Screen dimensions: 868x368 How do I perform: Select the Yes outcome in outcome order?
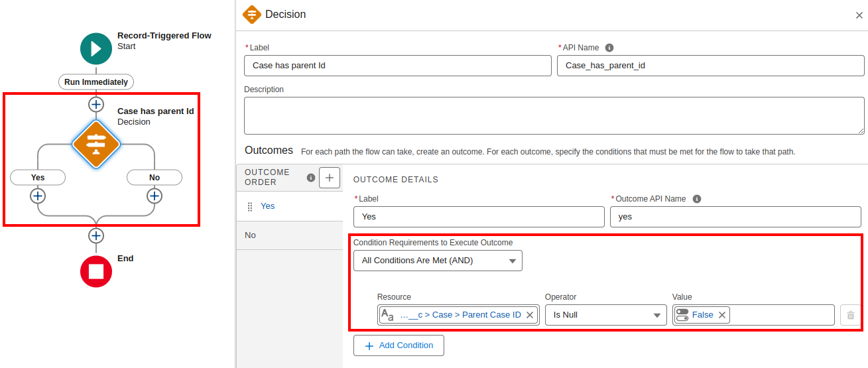[x=268, y=206]
